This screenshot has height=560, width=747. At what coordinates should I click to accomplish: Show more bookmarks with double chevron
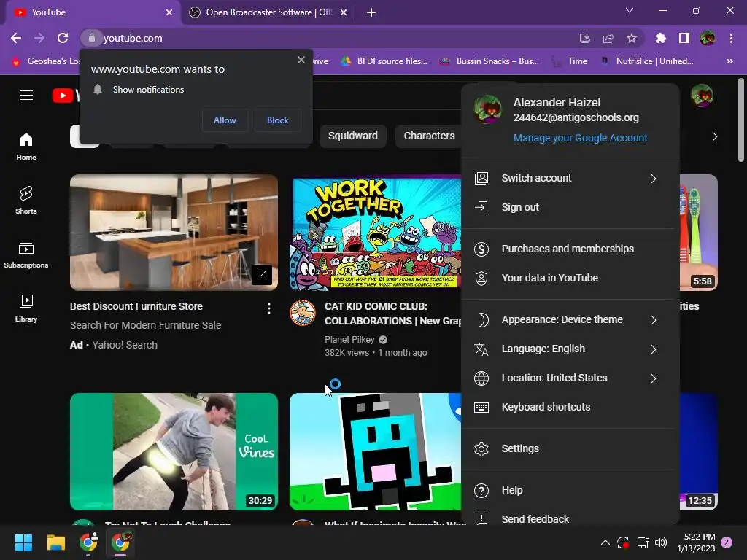click(x=729, y=61)
